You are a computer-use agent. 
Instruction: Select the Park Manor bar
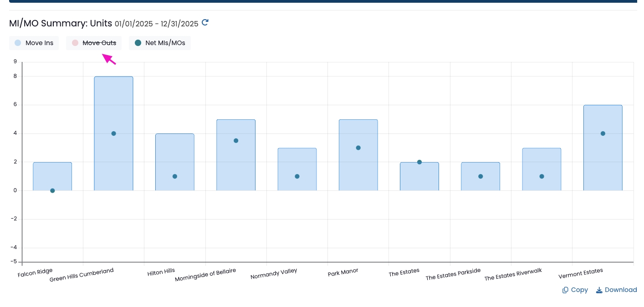358,155
